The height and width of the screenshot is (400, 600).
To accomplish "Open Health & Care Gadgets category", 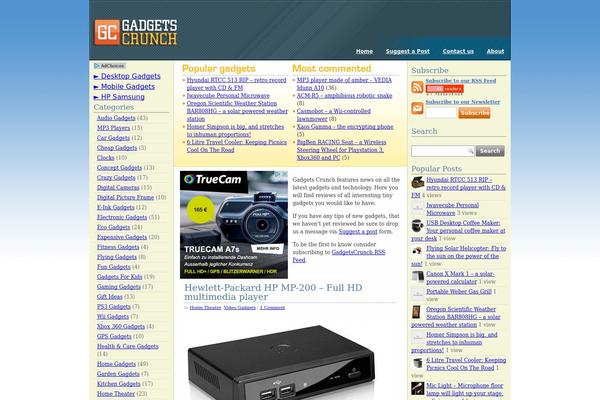I will pos(128,346).
